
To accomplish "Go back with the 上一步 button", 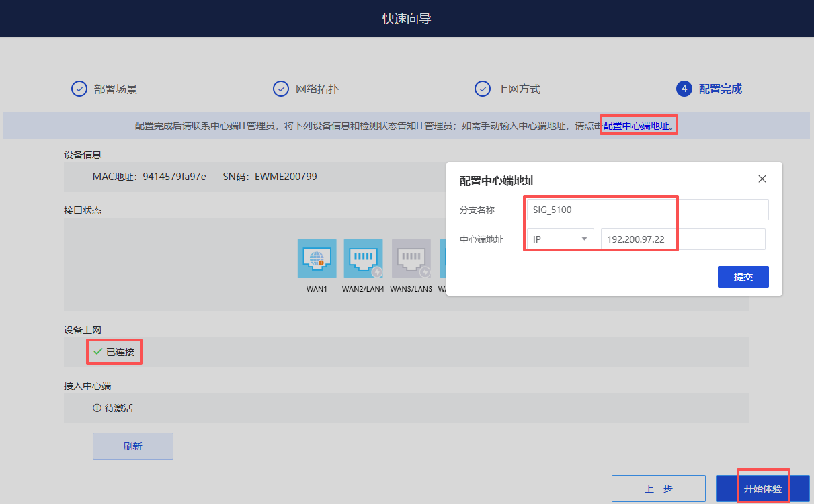I will click(658, 489).
